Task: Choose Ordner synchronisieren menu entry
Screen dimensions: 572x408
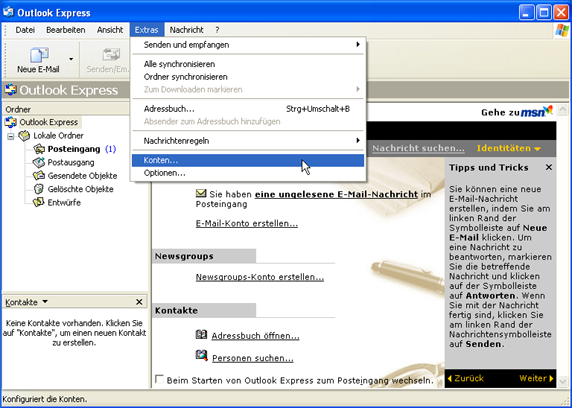Action: [248, 77]
